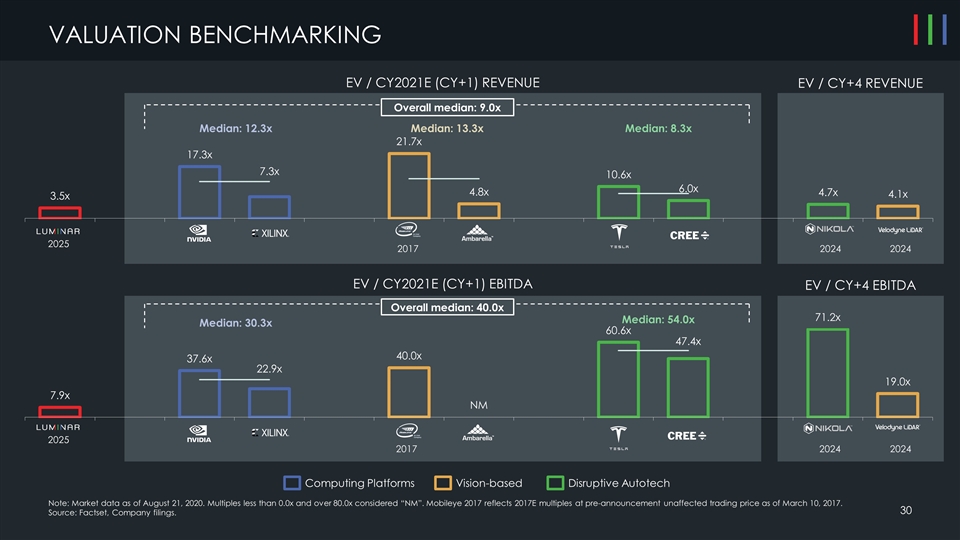Screen dimensions: 960x540
Task: Click the Luminar logo beside the 7.9x bar
Action: 59,428
